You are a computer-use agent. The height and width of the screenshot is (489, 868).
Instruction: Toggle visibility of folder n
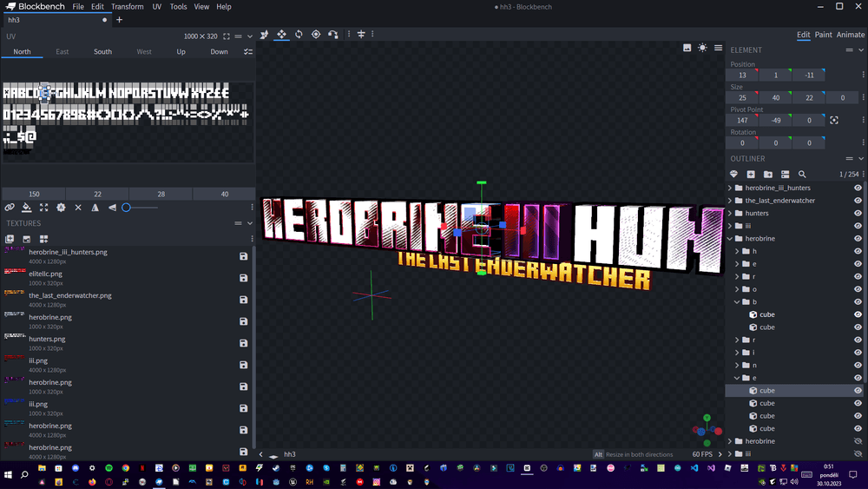[858, 366]
